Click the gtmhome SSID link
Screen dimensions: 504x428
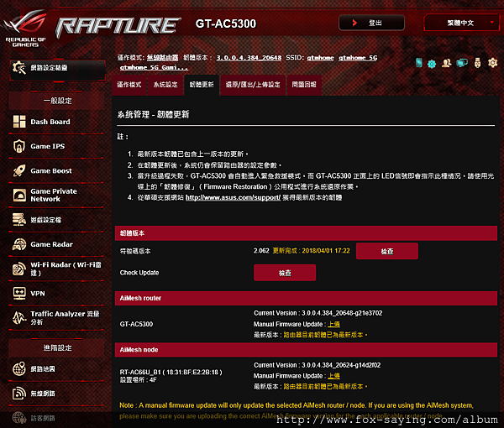click(320, 58)
